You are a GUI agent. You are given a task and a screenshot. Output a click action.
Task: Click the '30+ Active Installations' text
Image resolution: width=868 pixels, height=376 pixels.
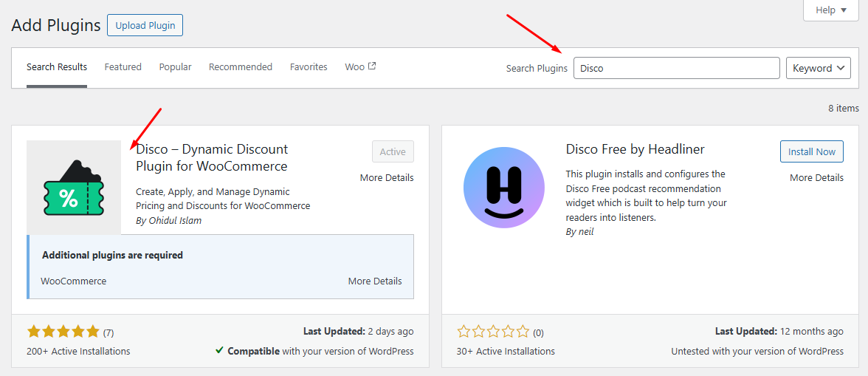pos(506,351)
